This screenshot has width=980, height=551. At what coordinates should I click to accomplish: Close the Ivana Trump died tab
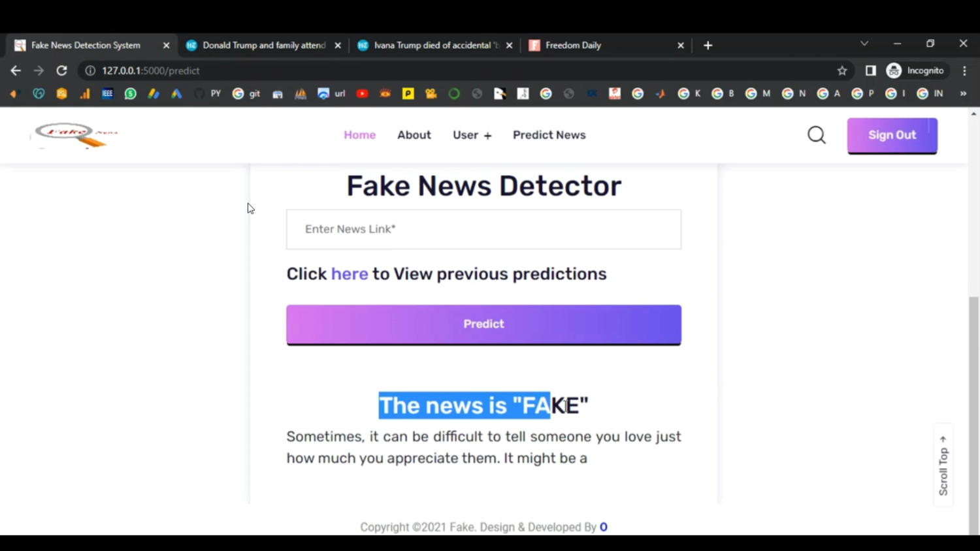510,45
